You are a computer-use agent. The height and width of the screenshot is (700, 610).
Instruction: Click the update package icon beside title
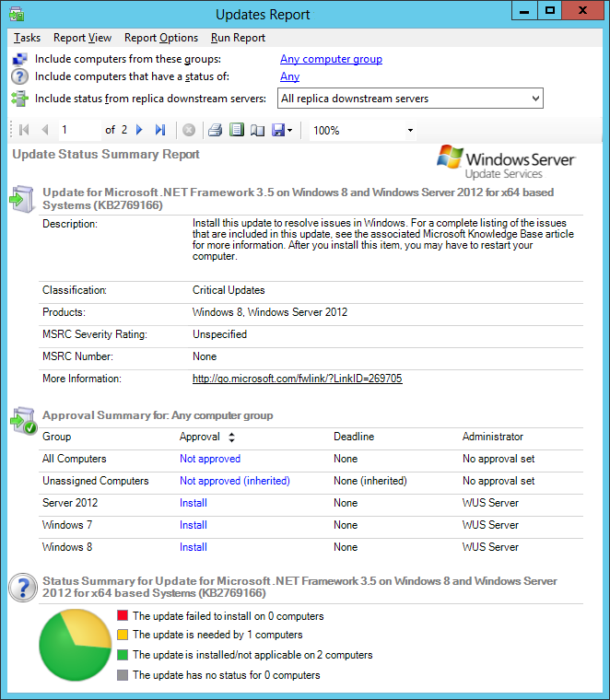pyautogui.click(x=22, y=199)
